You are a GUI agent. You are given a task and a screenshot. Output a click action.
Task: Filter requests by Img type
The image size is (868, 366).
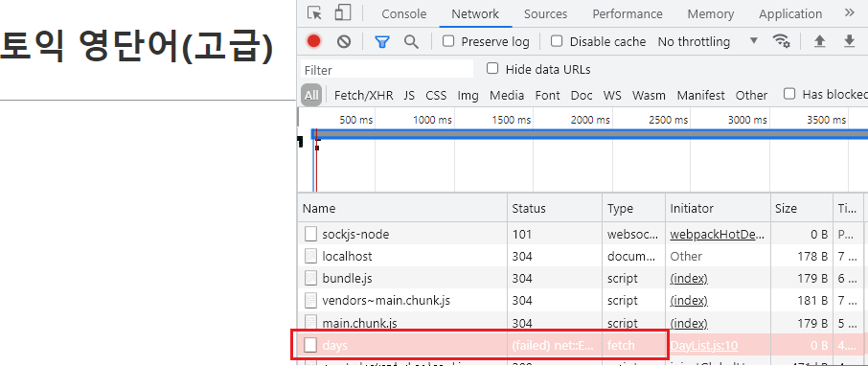point(468,95)
